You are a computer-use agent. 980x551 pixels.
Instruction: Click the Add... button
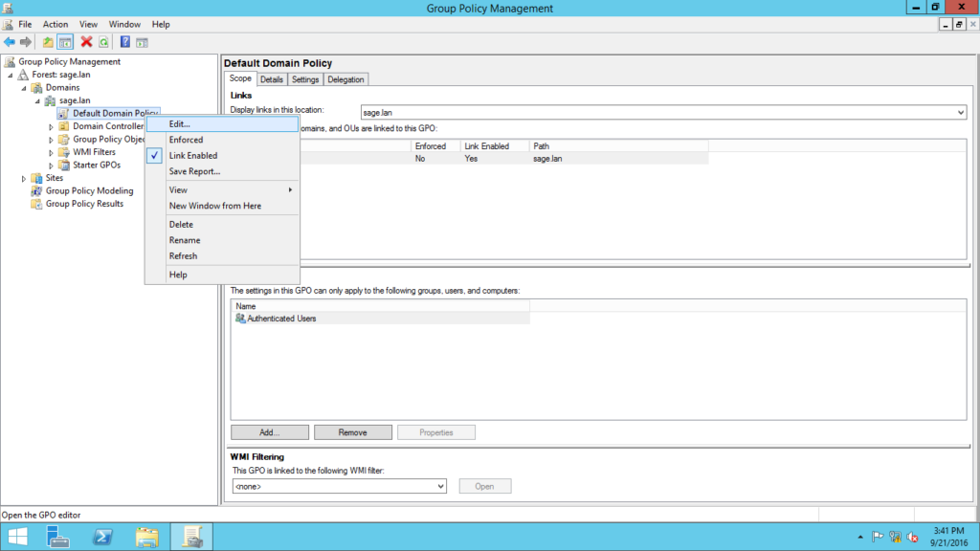point(269,432)
